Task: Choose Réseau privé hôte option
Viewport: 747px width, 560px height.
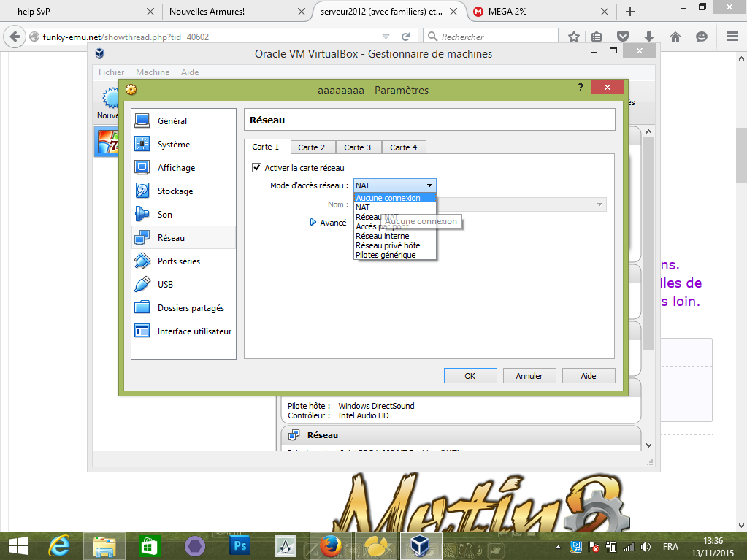Action: (x=395, y=245)
